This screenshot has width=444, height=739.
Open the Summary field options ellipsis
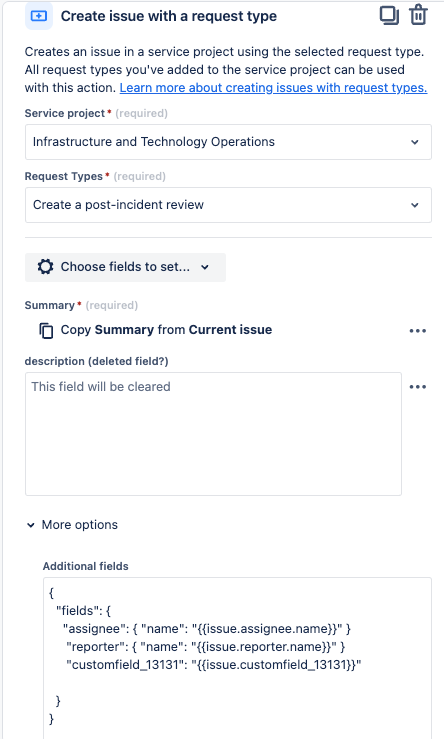click(418, 331)
